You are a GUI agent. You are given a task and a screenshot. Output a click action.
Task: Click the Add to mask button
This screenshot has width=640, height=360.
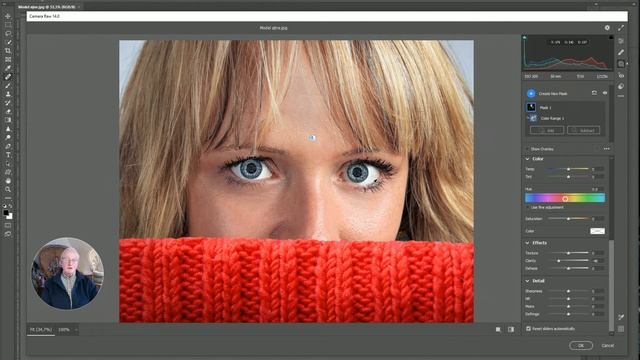547,130
